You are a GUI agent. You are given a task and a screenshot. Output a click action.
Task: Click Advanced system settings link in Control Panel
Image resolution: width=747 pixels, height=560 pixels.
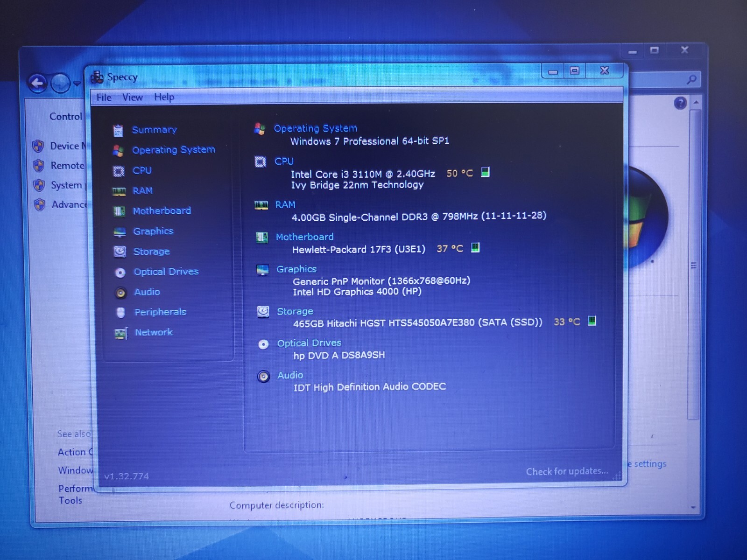click(69, 204)
